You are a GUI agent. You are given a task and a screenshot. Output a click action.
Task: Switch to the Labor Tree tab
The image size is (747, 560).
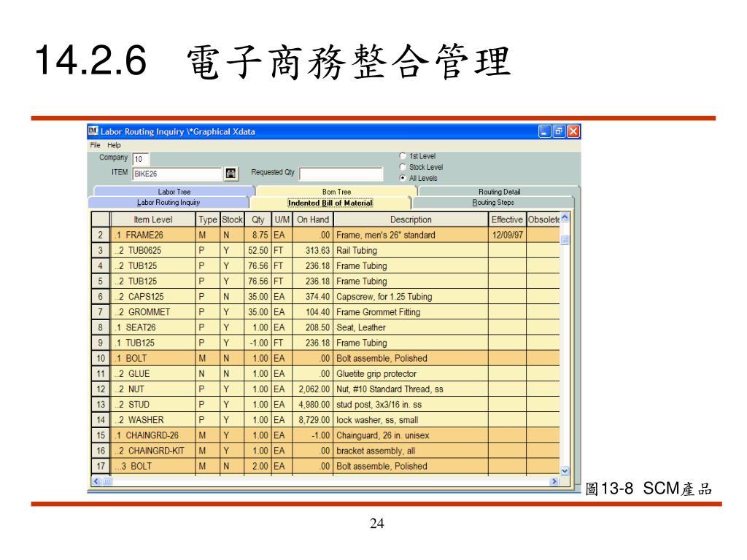pyautogui.click(x=174, y=192)
